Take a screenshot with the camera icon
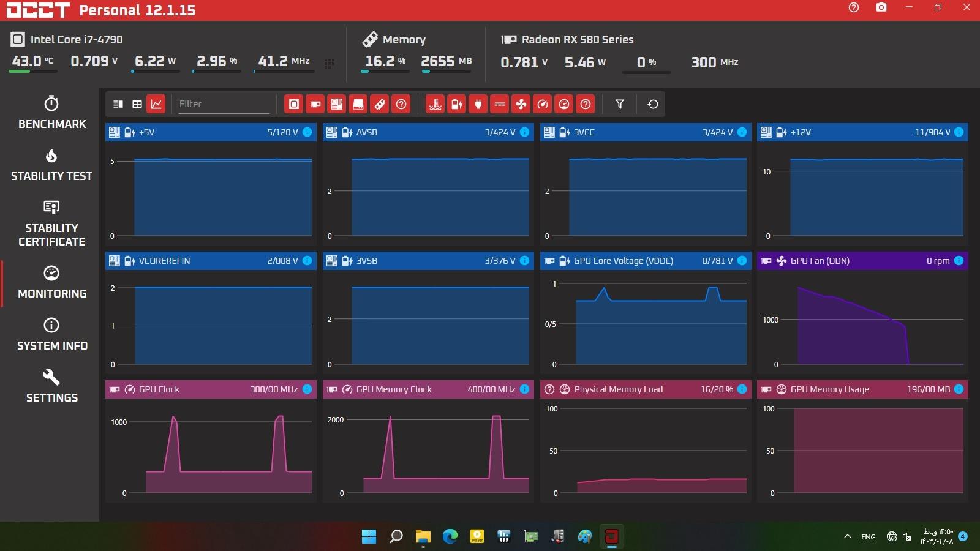Image resolution: width=980 pixels, height=551 pixels. 881,8
